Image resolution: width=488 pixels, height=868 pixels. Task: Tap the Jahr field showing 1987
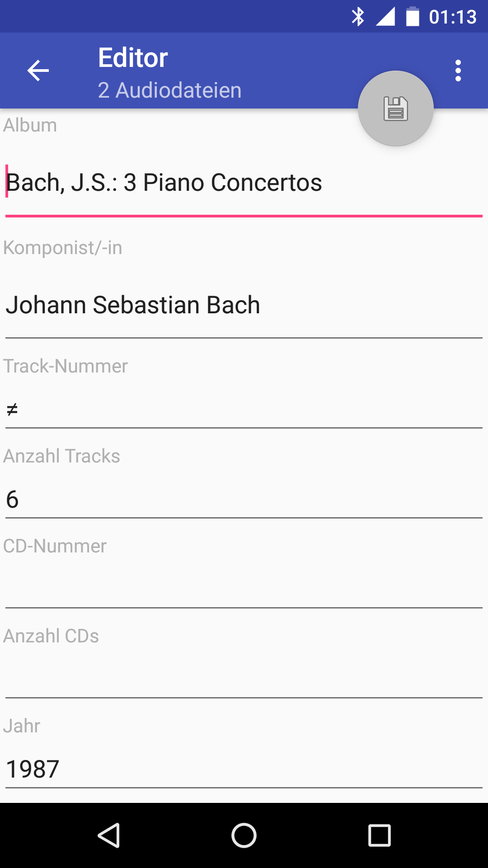(x=244, y=769)
